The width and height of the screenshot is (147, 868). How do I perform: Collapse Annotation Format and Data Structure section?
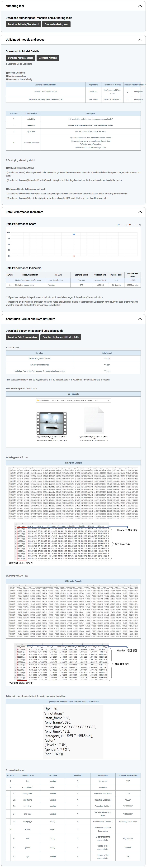[140, 319]
